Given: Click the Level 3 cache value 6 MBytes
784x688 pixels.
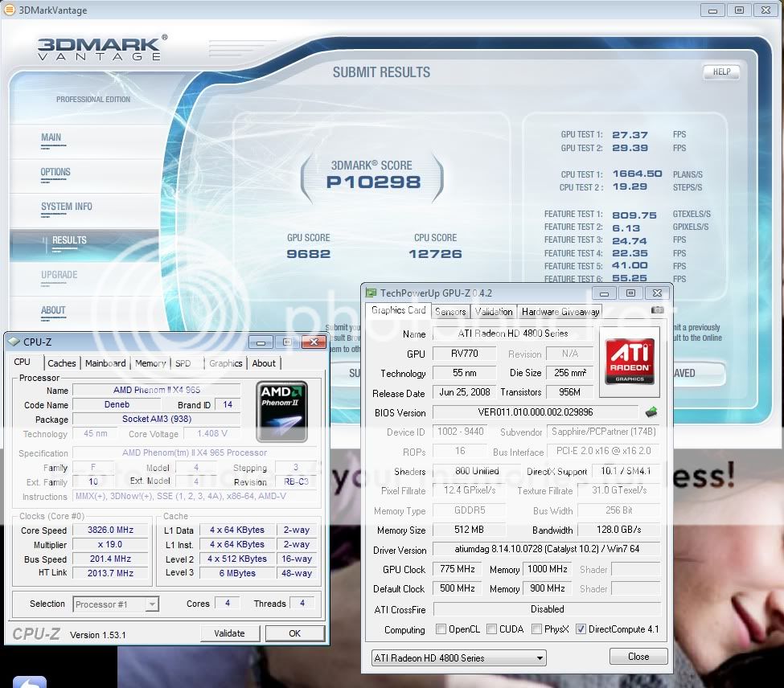Looking at the screenshot, I should pyautogui.click(x=237, y=573).
